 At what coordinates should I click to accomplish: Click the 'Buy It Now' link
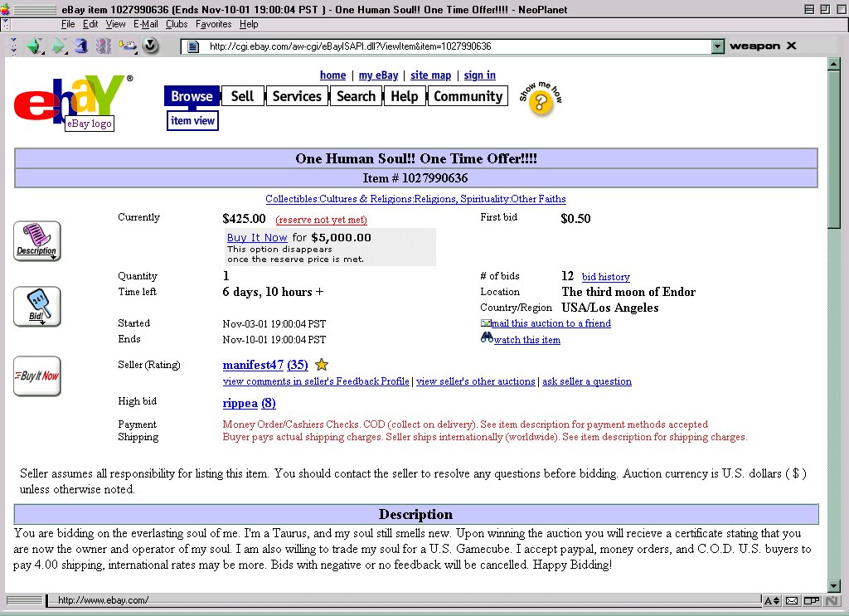tap(257, 238)
